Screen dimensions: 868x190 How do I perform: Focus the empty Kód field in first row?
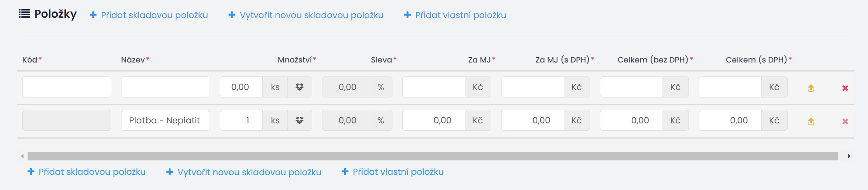(67, 87)
